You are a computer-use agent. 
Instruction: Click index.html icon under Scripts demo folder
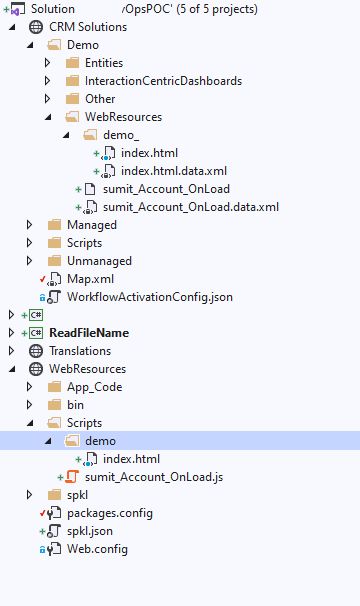90,459
